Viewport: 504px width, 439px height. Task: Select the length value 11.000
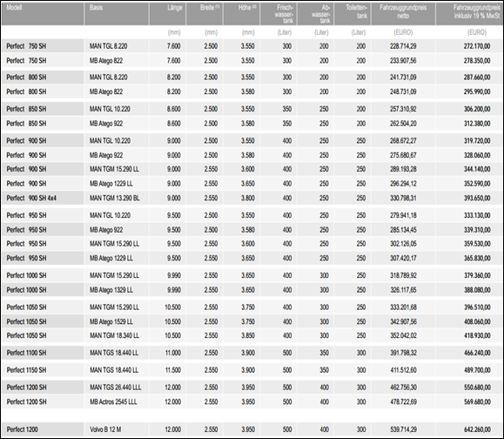click(x=173, y=353)
